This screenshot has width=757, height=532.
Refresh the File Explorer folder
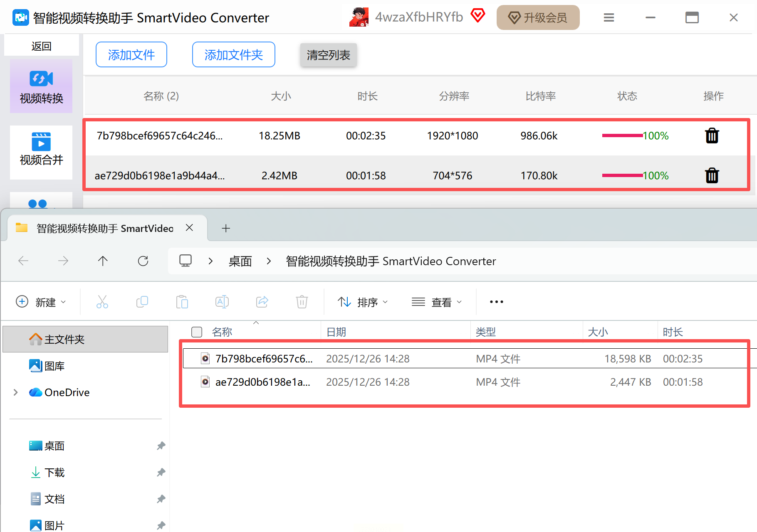[x=143, y=261]
